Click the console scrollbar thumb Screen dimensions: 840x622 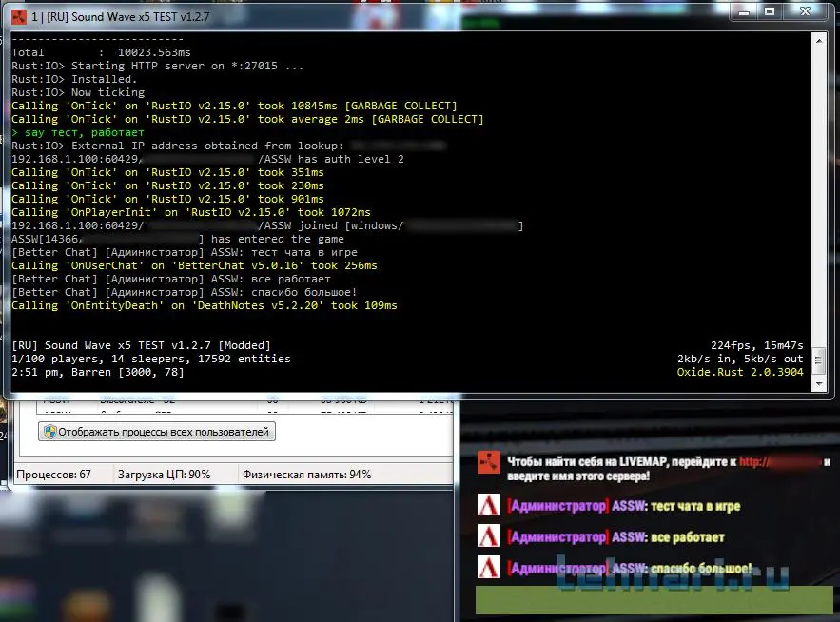818,360
